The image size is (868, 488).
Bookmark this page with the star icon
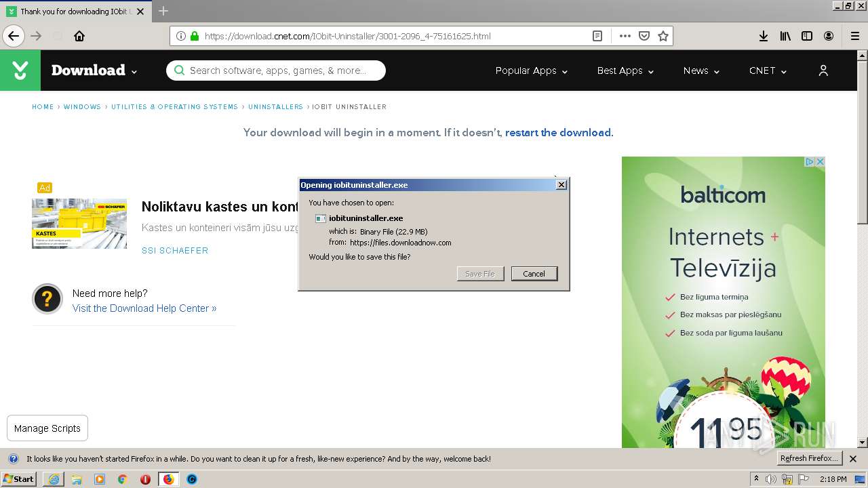pos(663,36)
